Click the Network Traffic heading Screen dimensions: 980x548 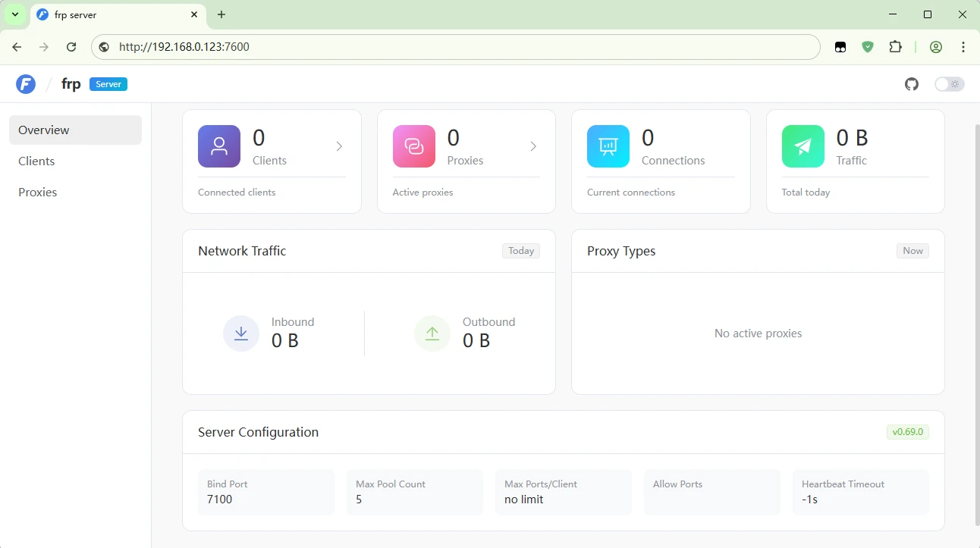coord(242,251)
